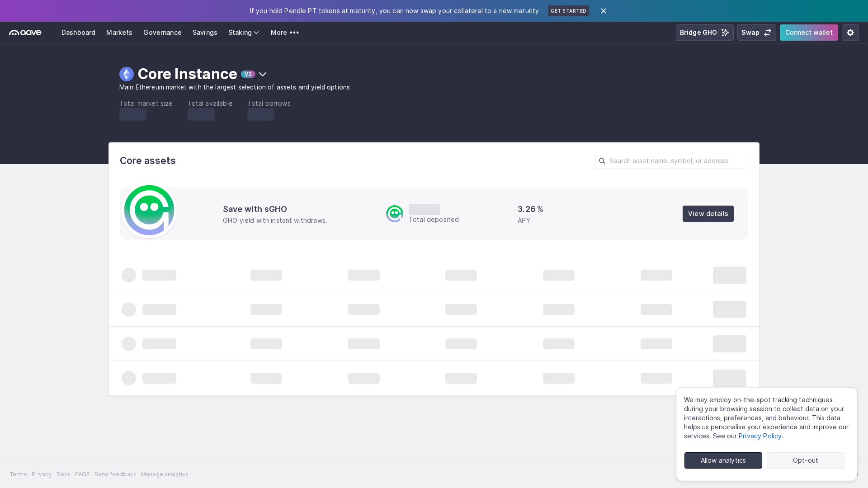Opt out of analytics

tap(806, 460)
